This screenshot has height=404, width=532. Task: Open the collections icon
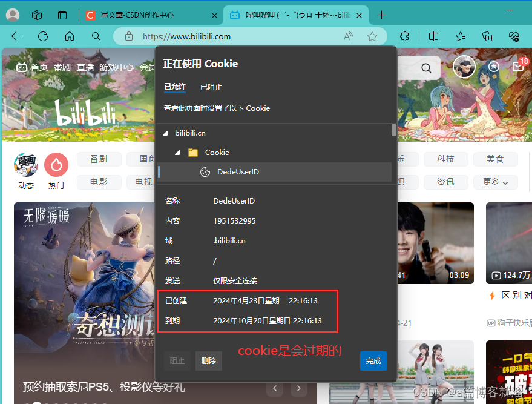coord(487,36)
